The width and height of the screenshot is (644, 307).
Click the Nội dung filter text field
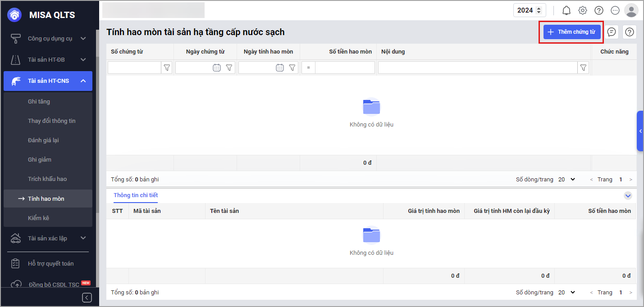click(478, 68)
